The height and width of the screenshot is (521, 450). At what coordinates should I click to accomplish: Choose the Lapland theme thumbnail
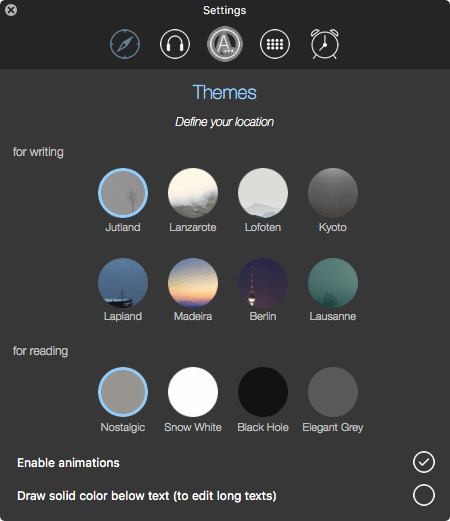click(123, 283)
